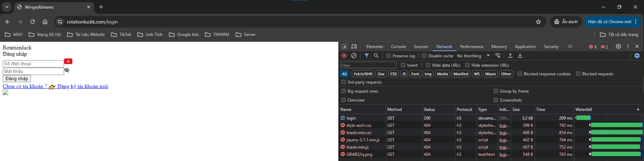Switch to the Console tab

click(x=398, y=47)
